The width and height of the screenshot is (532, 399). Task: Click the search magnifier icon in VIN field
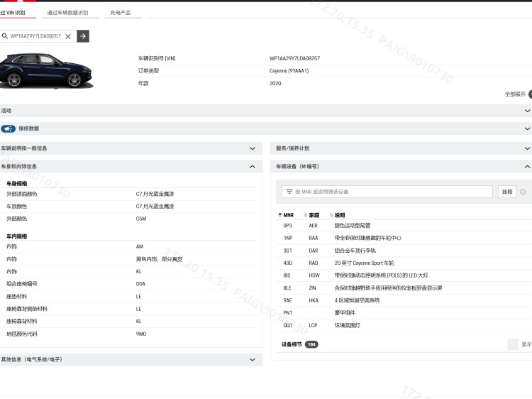click(5, 36)
